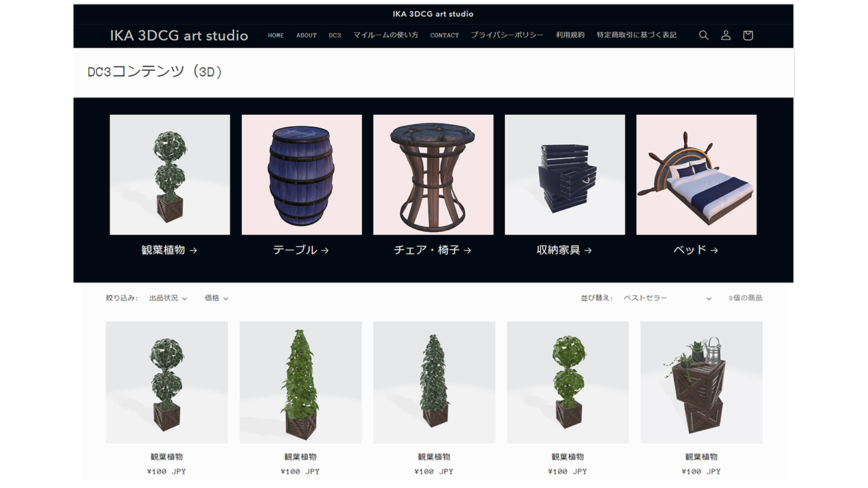Open third product slim dark ivy thumbnail

point(434,383)
